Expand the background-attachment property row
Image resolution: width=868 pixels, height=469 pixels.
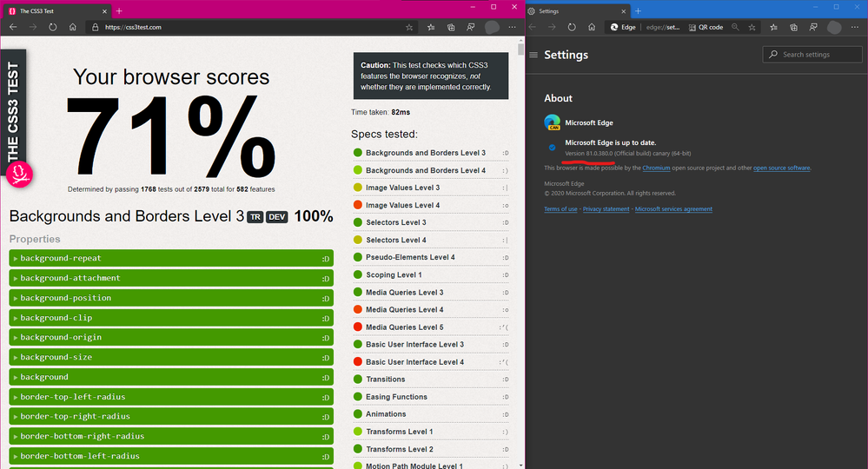point(171,278)
